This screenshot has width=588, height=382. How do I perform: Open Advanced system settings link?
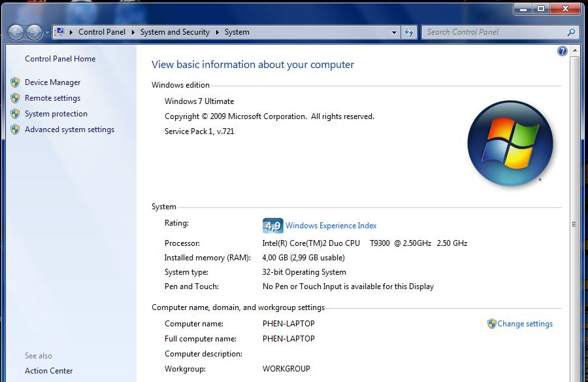point(69,130)
